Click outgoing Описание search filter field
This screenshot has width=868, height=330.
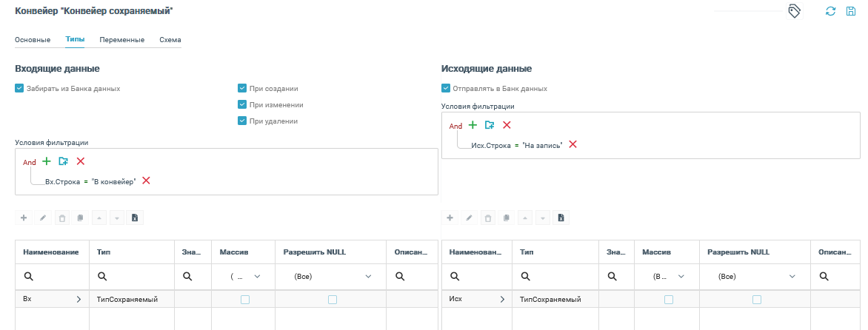(x=836, y=277)
